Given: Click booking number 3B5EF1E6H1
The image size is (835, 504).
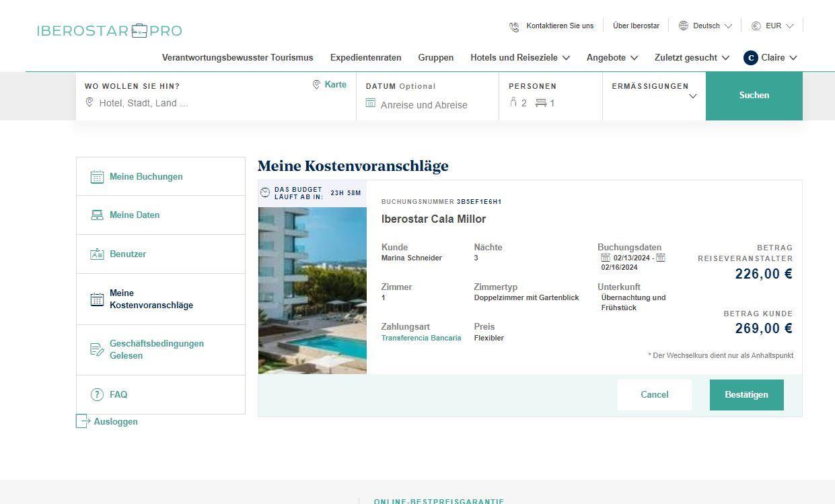Looking at the screenshot, I should (x=479, y=202).
